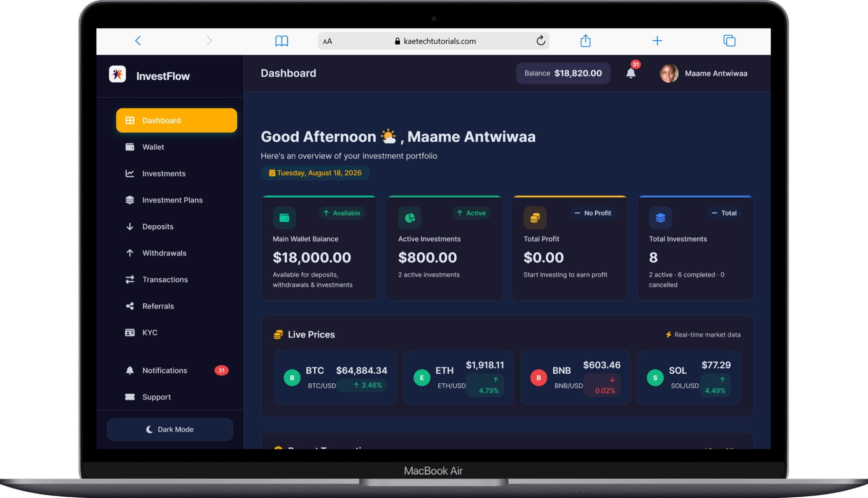Viewport: 868px width, 498px height.
Task: Click the ETH coin icon in Live Prices
Action: [x=422, y=378]
